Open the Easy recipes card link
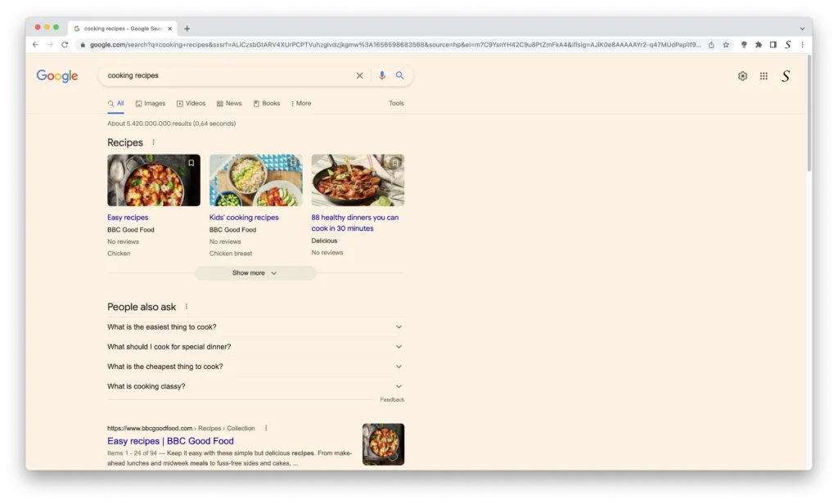This screenshot has height=504, width=838. (128, 218)
